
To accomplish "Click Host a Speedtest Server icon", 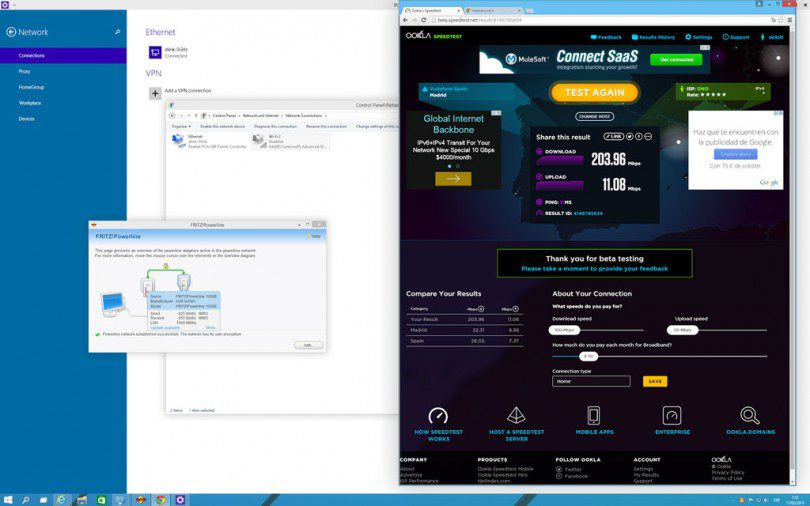I will [x=516, y=415].
